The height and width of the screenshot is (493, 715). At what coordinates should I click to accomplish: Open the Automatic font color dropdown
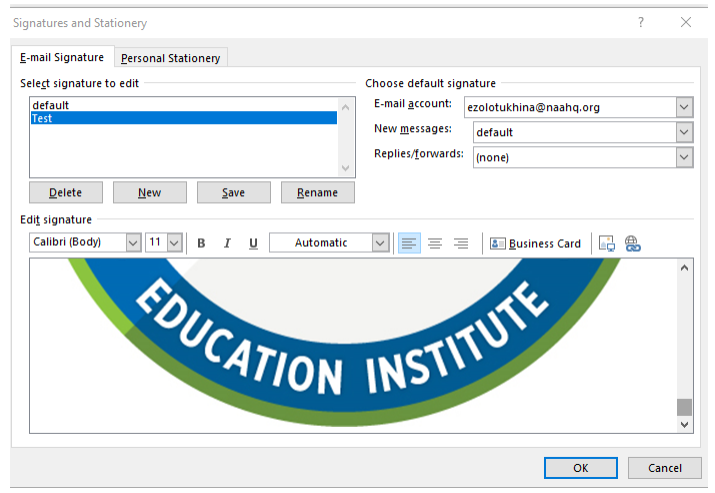pos(380,243)
